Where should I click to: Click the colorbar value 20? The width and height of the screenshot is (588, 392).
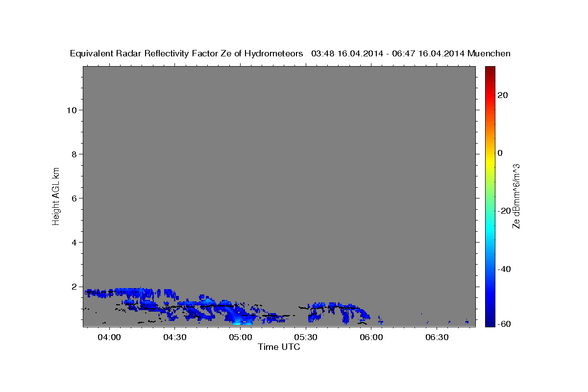[x=502, y=95]
